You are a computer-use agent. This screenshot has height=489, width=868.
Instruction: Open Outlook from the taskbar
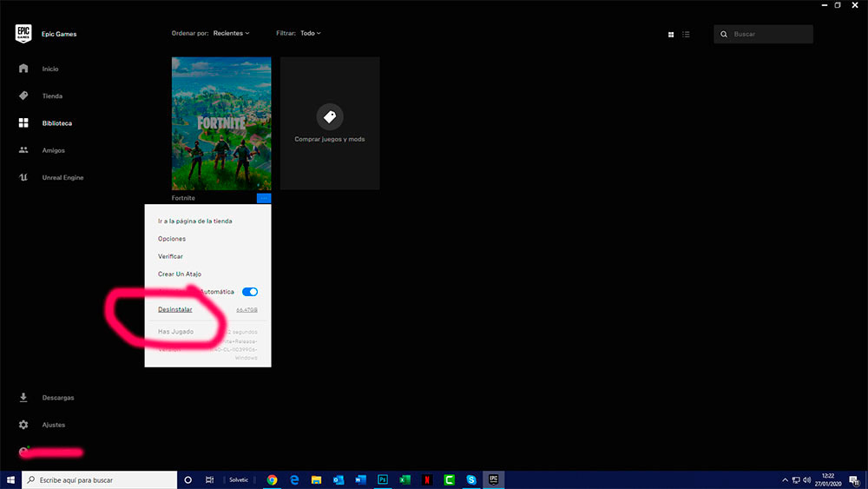click(339, 479)
